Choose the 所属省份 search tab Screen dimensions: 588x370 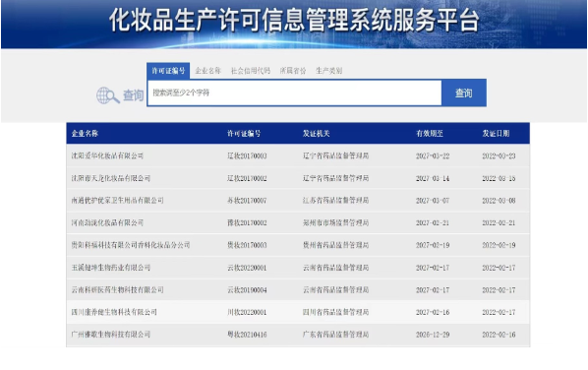point(293,71)
